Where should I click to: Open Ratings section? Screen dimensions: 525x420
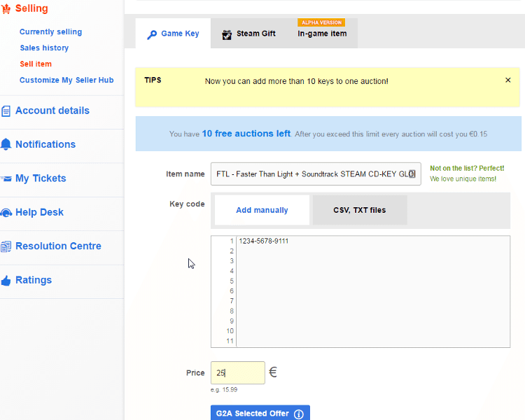(x=34, y=280)
